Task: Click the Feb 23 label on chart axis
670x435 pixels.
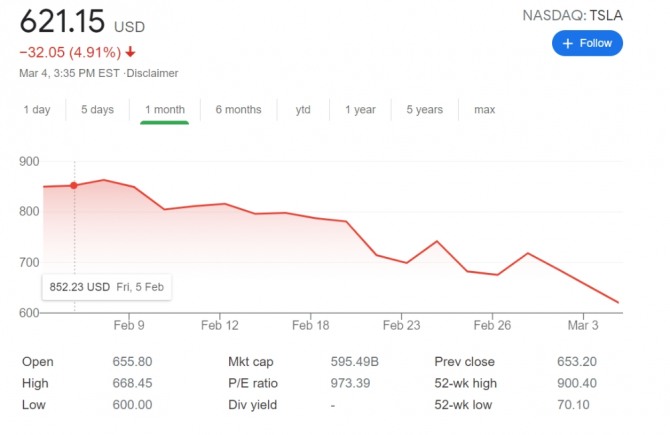Action: pos(401,325)
